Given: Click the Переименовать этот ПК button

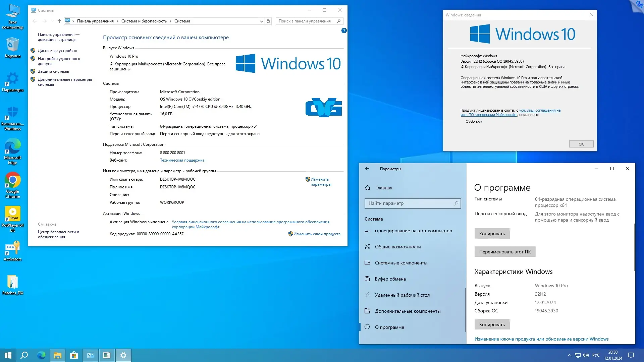Looking at the screenshot, I should (x=505, y=252).
